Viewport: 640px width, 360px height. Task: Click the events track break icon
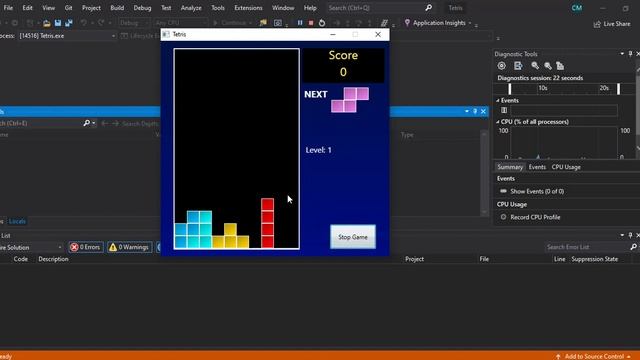point(504,110)
